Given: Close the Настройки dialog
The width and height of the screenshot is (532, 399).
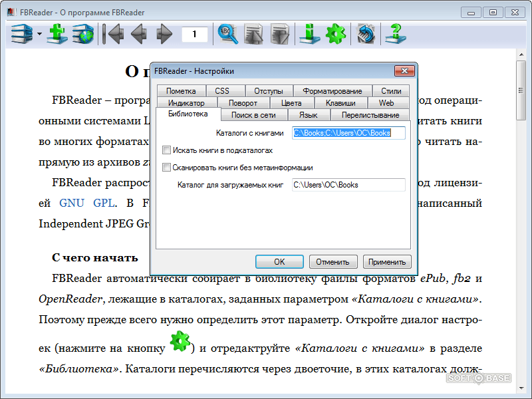Looking at the screenshot, I should pyautogui.click(x=404, y=71).
